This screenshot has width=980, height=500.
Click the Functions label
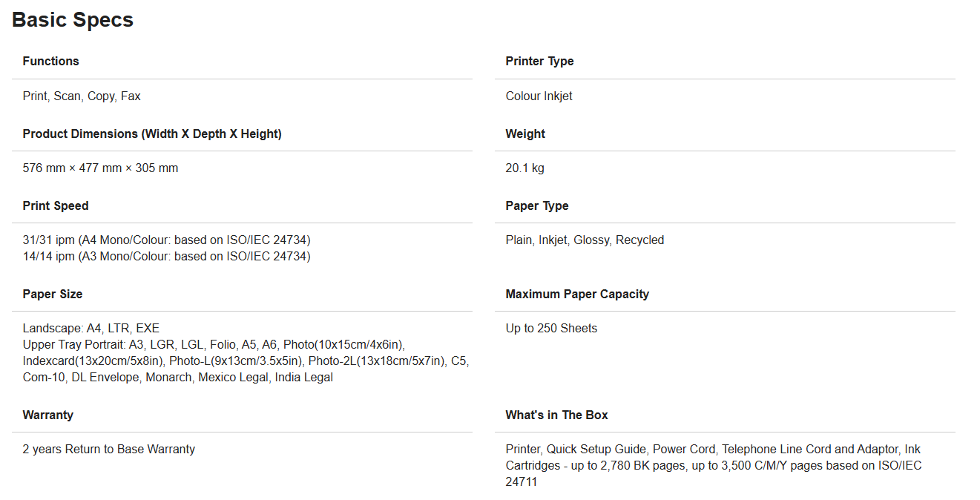point(50,62)
